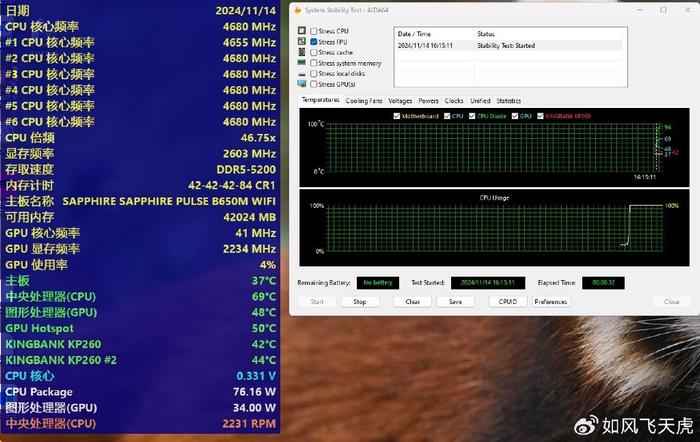Click the KINGBANK KP260 #2 temperature row

140,360
